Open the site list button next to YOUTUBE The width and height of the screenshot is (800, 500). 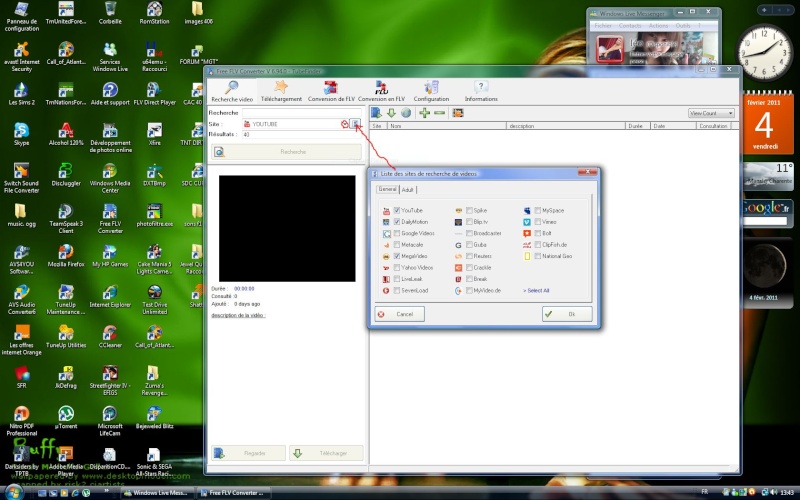pos(355,123)
